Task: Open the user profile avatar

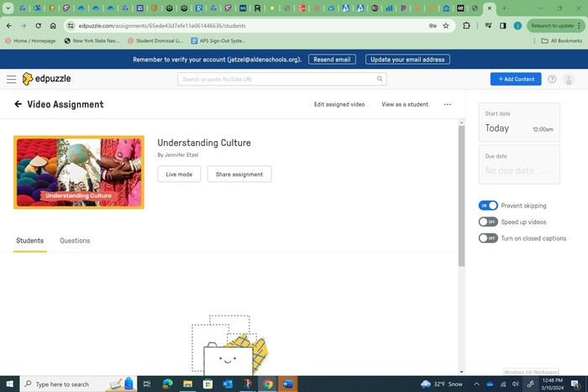Action: (570, 79)
